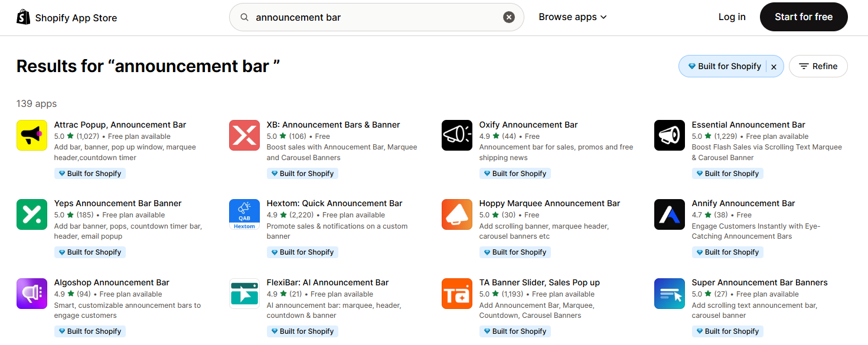Image resolution: width=868 pixels, height=345 pixels.
Task: Open Annify Announcement Bar title link
Action: 743,203
